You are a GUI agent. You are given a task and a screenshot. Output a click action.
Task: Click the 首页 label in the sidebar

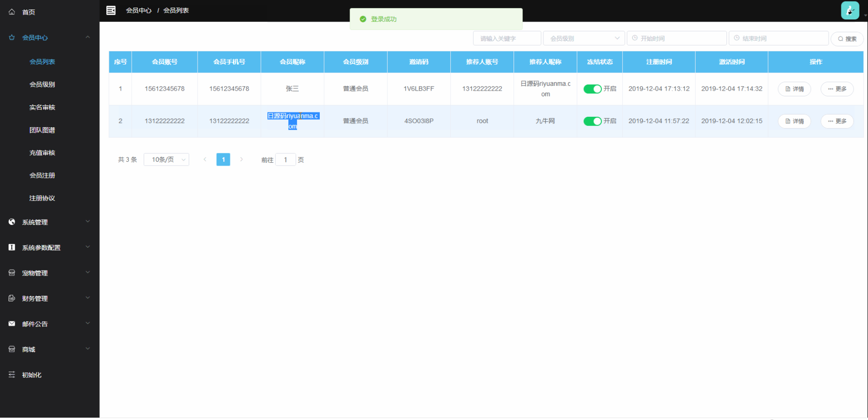click(29, 12)
